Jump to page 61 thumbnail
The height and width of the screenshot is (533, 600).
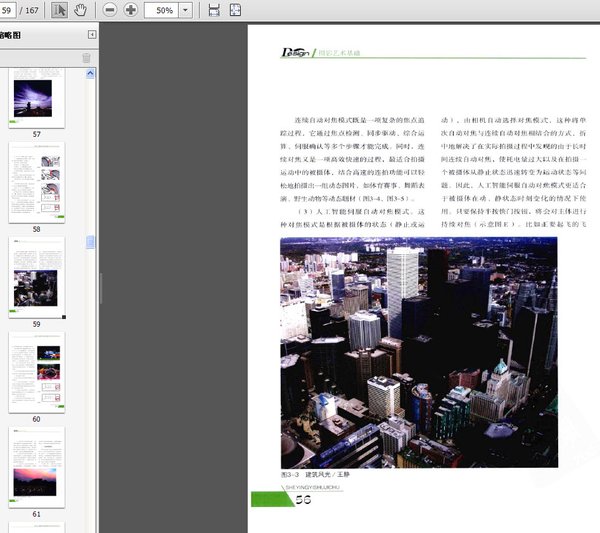(x=36, y=466)
